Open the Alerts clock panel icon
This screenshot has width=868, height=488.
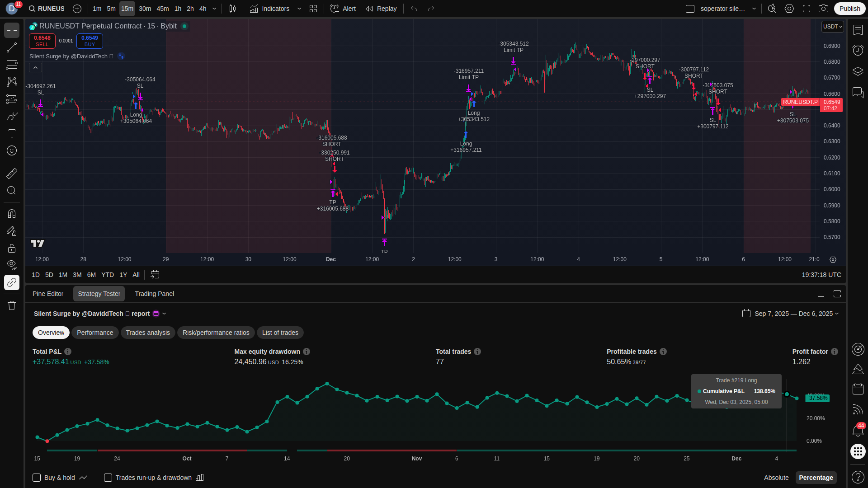[858, 50]
